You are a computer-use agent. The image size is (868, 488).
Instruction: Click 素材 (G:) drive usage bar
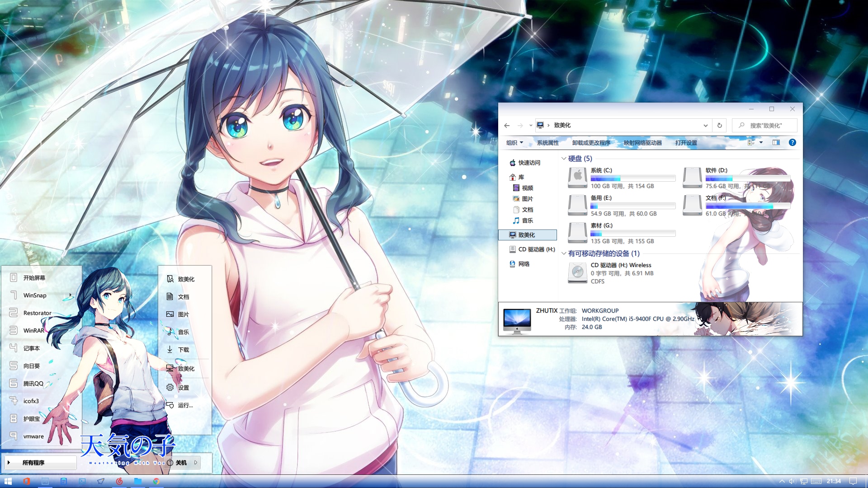[x=633, y=234]
